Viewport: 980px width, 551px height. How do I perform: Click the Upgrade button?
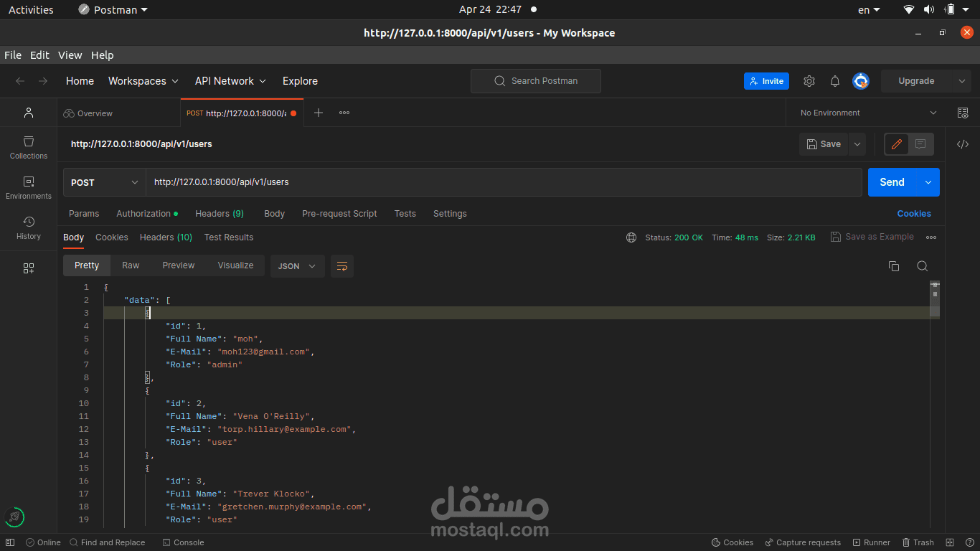916,81
